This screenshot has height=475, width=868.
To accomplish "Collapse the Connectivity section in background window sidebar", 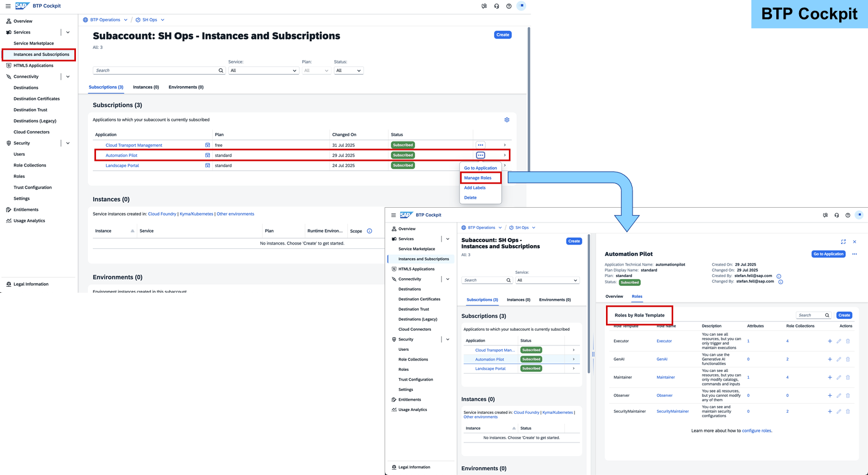I will coord(68,76).
